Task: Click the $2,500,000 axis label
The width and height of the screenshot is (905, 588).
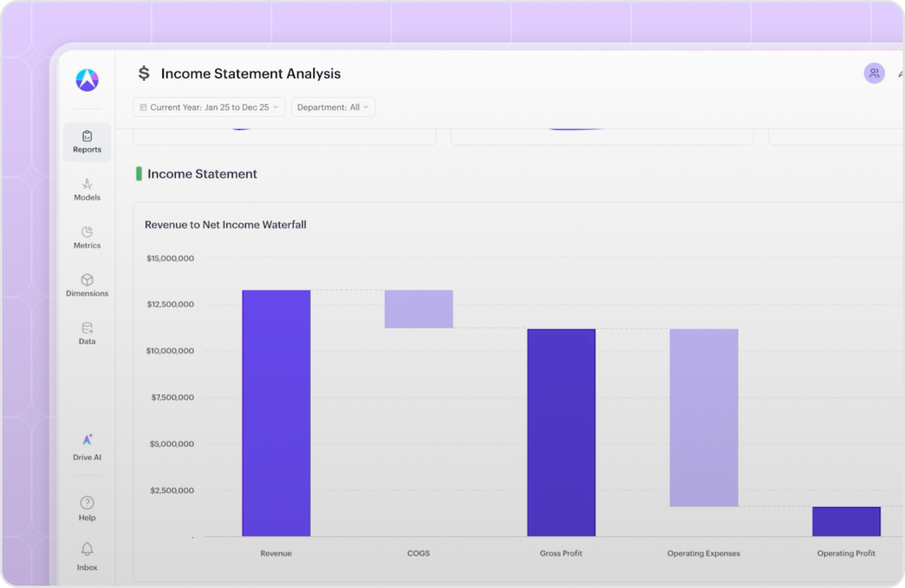Action: (172, 491)
